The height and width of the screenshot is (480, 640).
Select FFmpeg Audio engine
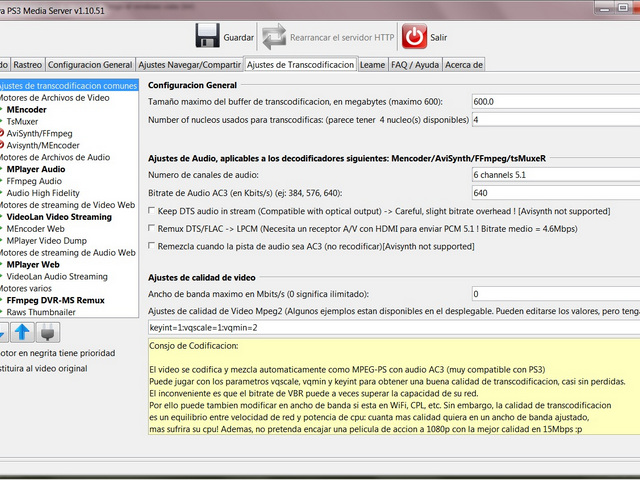click(x=34, y=181)
